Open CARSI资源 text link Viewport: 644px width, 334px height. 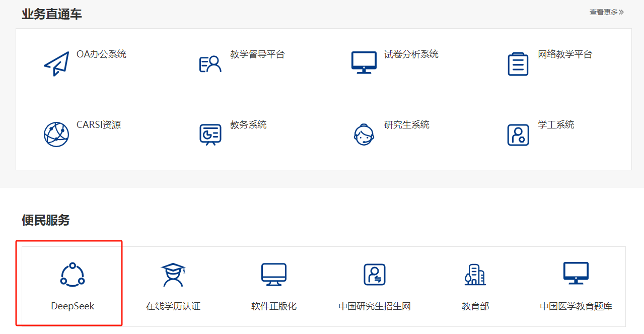tap(99, 125)
